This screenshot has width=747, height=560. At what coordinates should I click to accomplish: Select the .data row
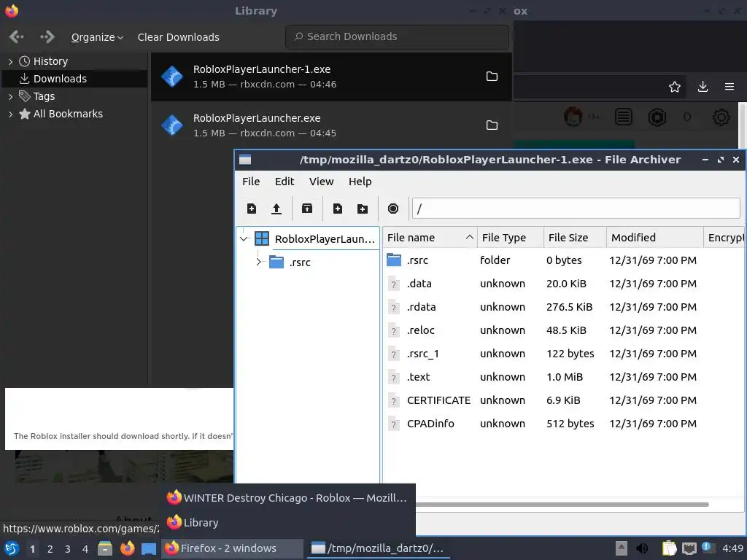pyautogui.click(x=564, y=284)
